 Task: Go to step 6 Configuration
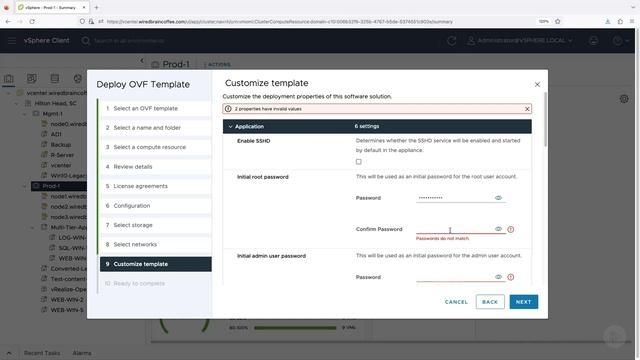tap(156, 206)
